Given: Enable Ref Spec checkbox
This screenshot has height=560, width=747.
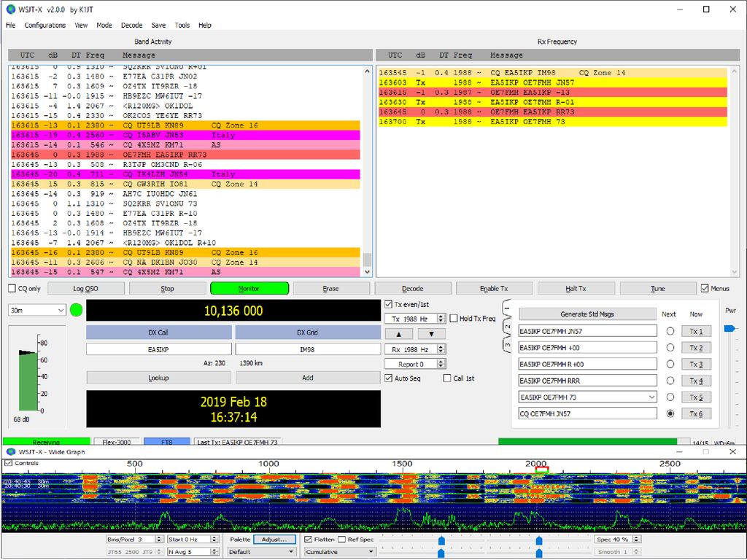Looking at the screenshot, I should [x=341, y=539].
